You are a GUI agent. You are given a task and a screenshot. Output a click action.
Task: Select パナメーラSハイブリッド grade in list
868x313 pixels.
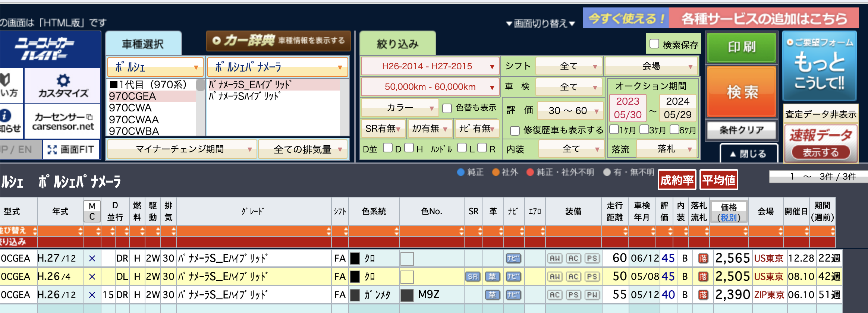coord(274,96)
